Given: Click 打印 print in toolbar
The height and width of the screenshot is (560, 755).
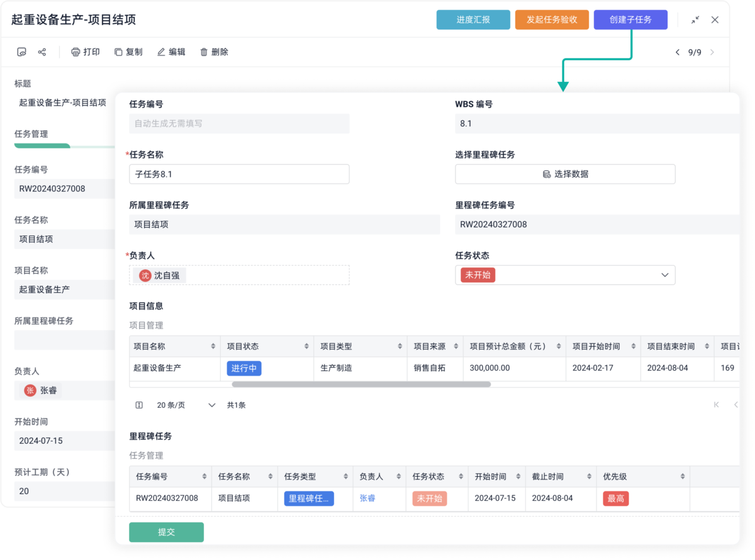Looking at the screenshot, I should 86,52.
